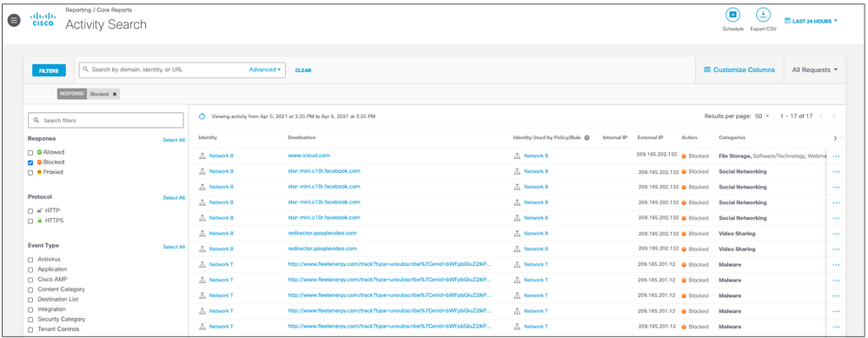
Task: Sort by the Destination column header
Action: [301, 137]
